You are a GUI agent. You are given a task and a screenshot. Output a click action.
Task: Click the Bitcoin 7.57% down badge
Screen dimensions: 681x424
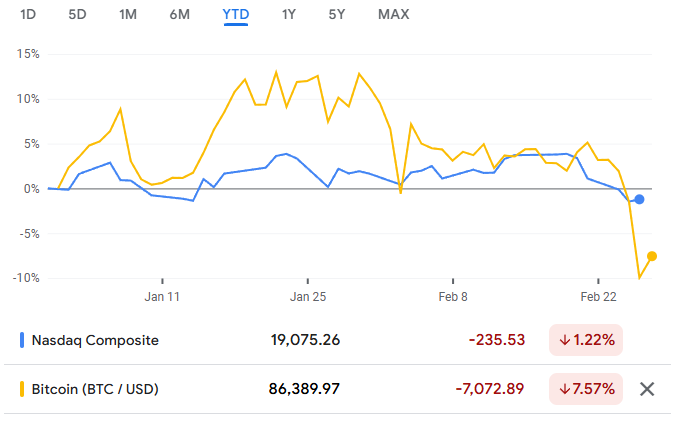point(586,388)
